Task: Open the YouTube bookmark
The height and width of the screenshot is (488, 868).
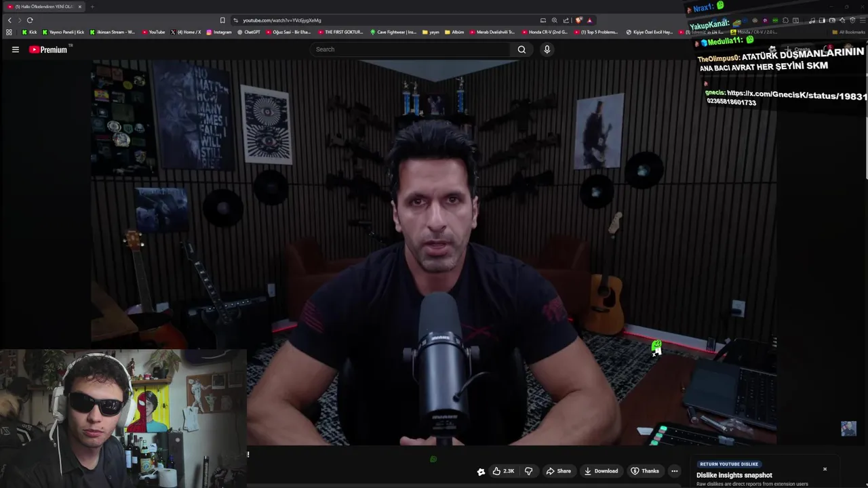Action: click(153, 32)
